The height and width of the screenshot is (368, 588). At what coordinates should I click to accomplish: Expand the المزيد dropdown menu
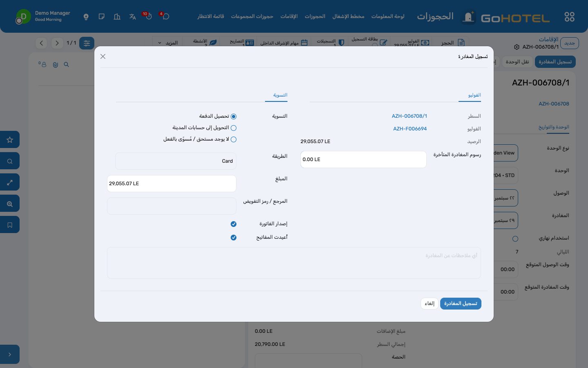168,43
